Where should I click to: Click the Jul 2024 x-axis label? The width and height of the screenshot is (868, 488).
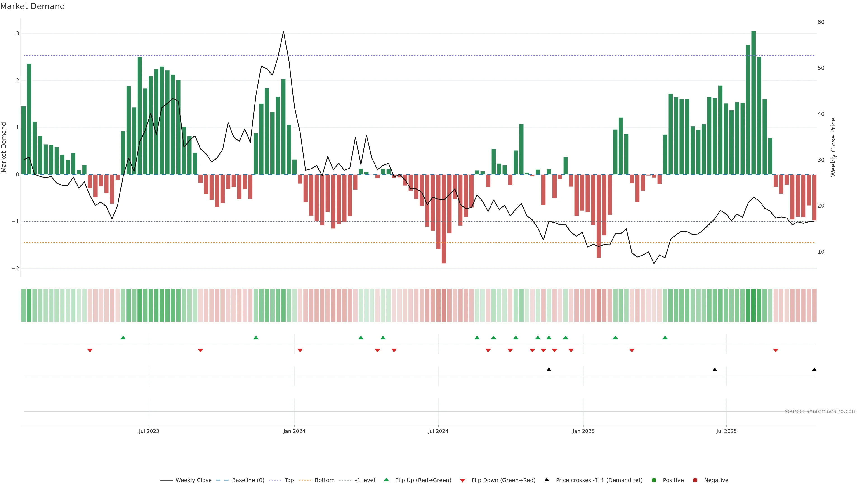tap(438, 431)
